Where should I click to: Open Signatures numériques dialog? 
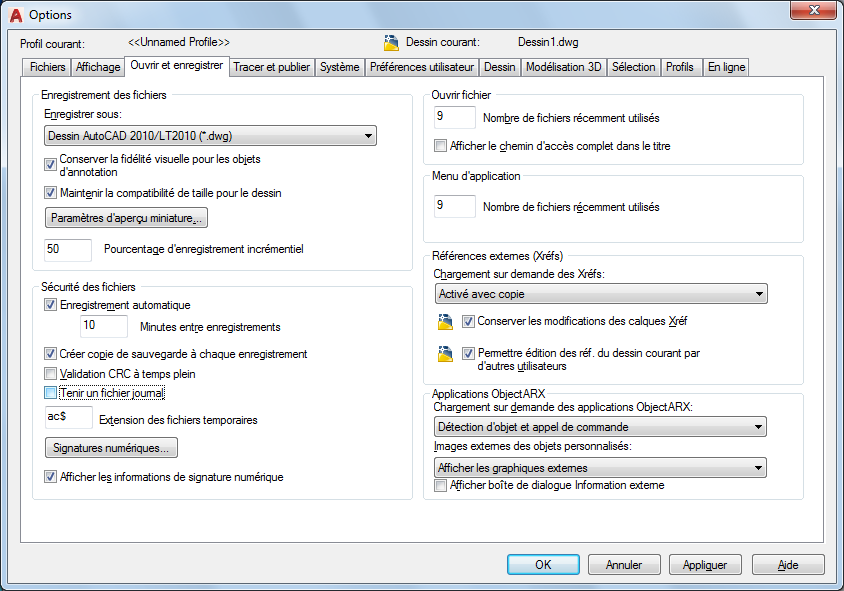(x=111, y=448)
